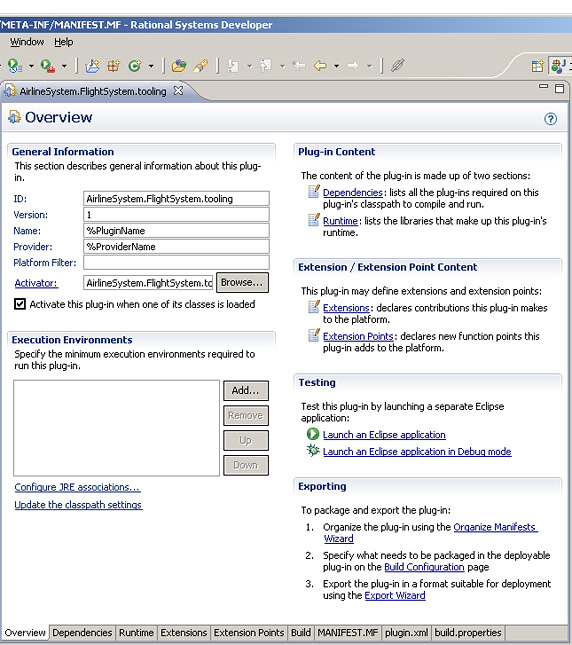Click the Browse... button

(x=242, y=283)
